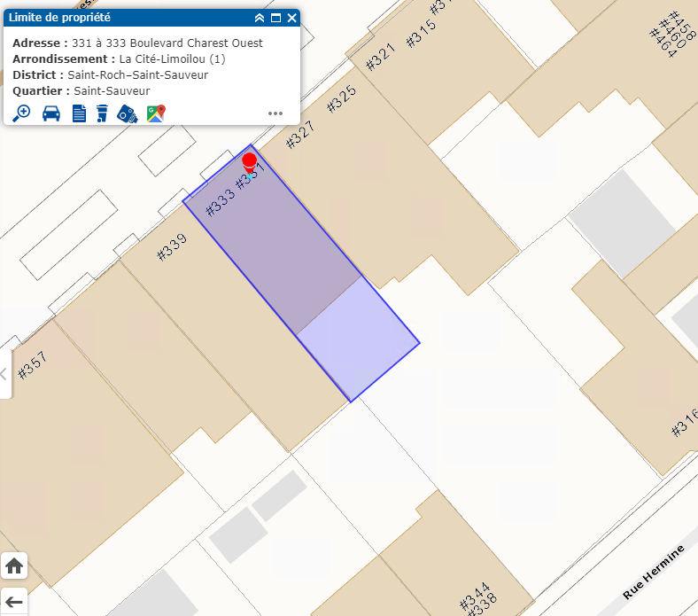
Task: Click the red location pin marker
Action: tap(249, 163)
